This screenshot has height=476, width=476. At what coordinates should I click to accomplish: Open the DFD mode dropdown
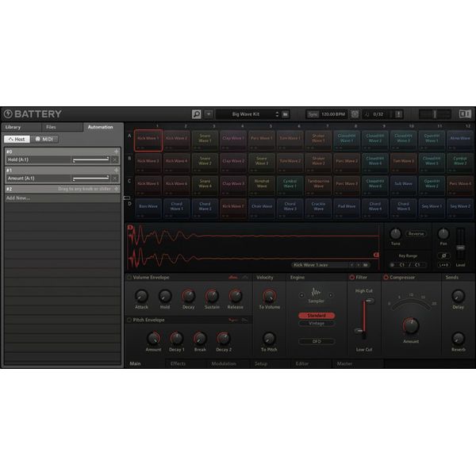tap(317, 341)
